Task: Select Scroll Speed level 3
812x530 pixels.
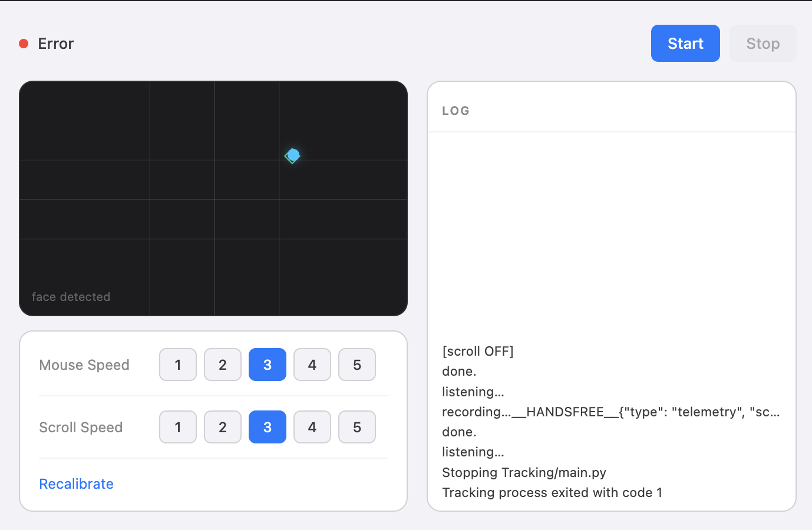Action: point(268,427)
